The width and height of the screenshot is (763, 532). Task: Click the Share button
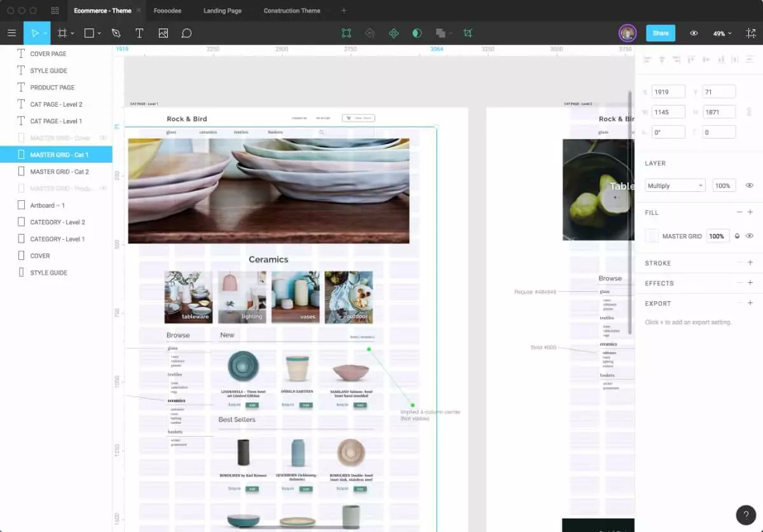click(x=660, y=33)
